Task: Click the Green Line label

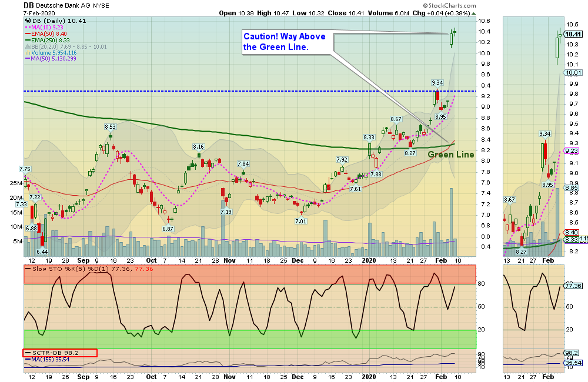Action: pos(451,155)
